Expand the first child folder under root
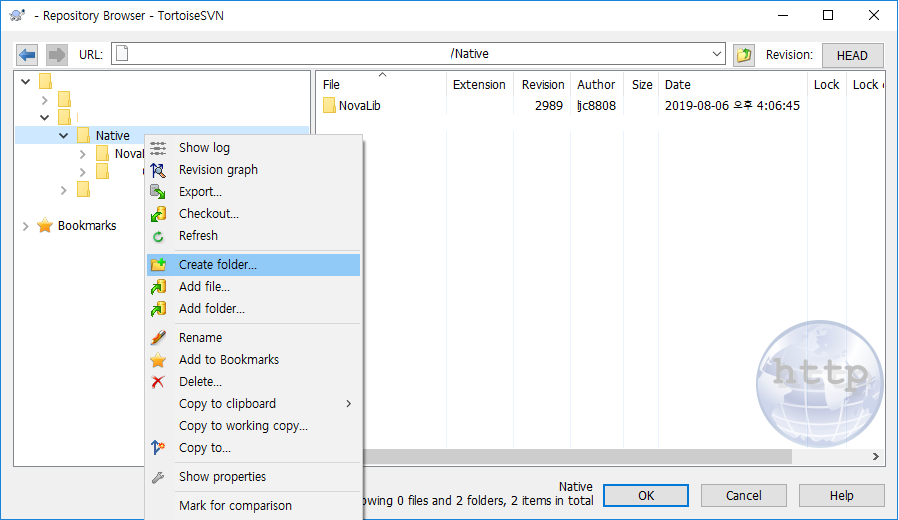The width and height of the screenshot is (899, 520). point(45,100)
